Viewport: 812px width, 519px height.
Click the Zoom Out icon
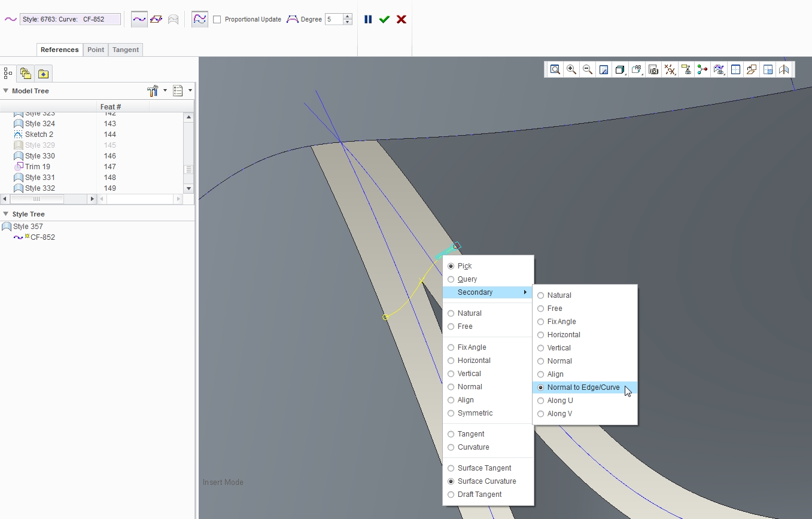pyautogui.click(x=588, y=69)
